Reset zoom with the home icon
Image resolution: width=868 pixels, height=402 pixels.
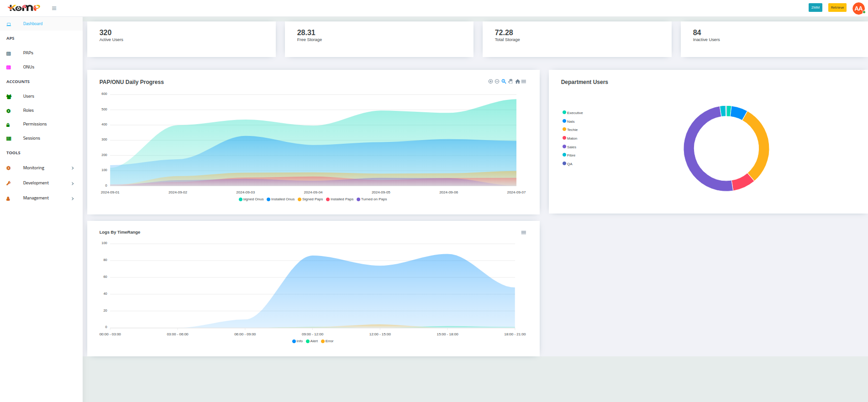517,82
